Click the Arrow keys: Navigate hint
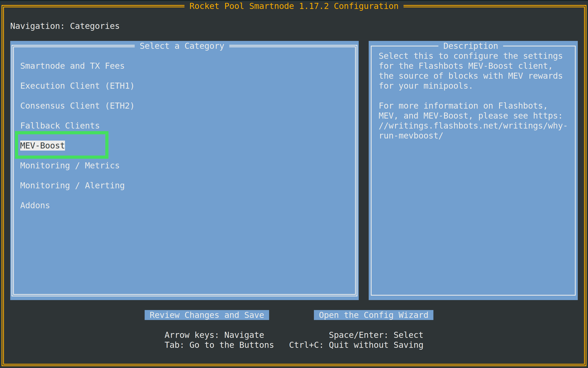588x368 pixels. point(214,335)
